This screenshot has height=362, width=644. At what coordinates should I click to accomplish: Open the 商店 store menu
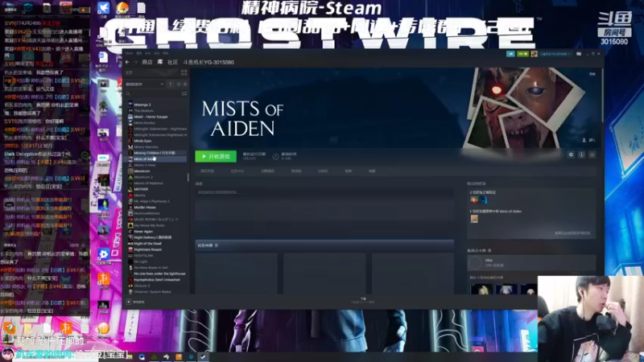[x=147, y=63]
